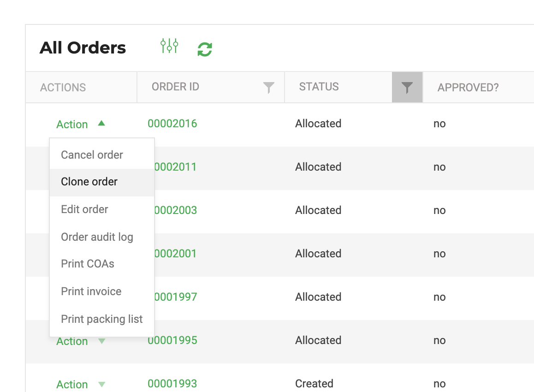Expand Action dropdown for order 00001993
Screen dimensions: 534x392
(x=81, y=384)
